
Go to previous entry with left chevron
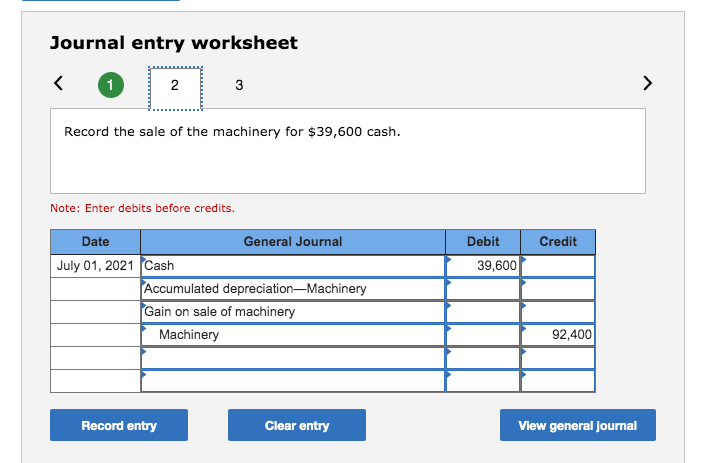58,83
